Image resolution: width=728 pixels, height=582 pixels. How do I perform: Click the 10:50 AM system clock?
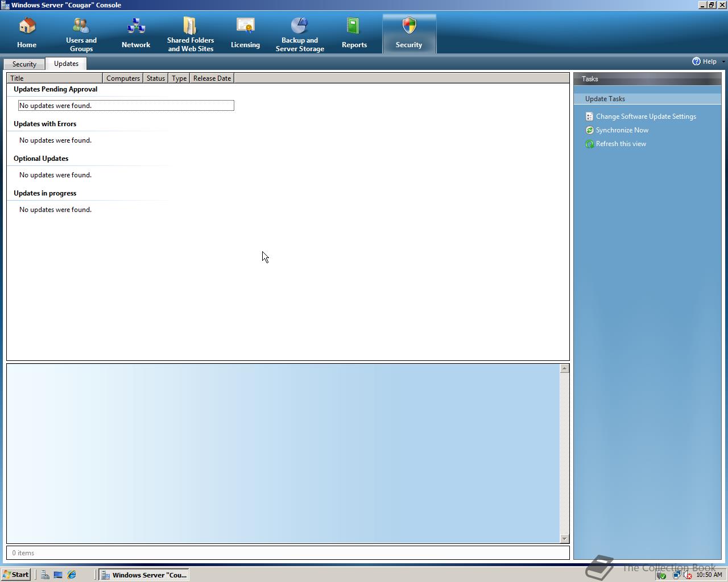click(709, 575)
